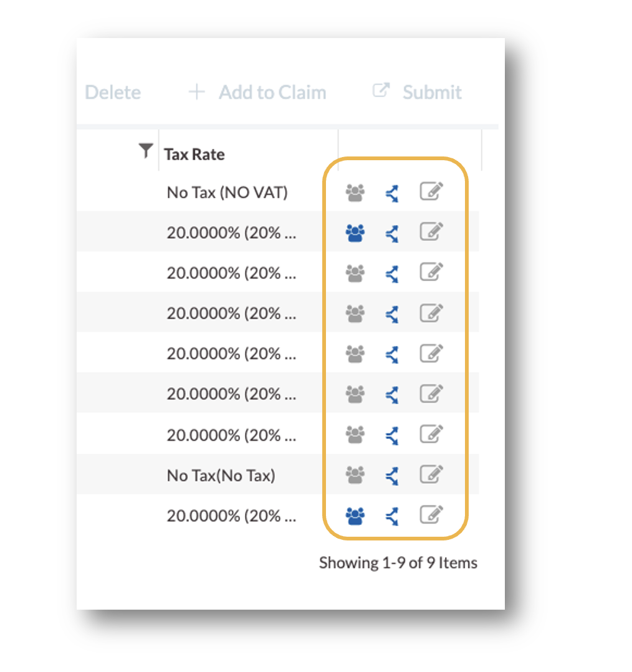Viewport: 632px width, 672px height.
Task: Click the Tax Rate column header
Action: [193, 153]
